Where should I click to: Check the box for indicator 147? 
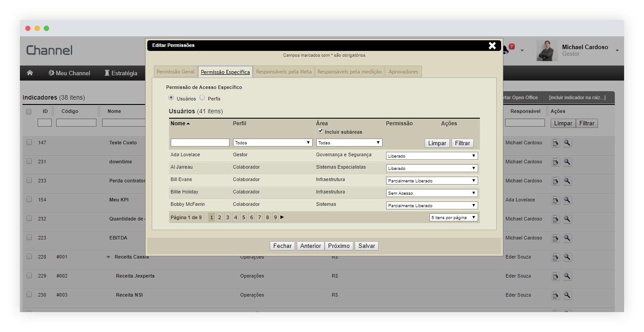click(x=29, y=143)
